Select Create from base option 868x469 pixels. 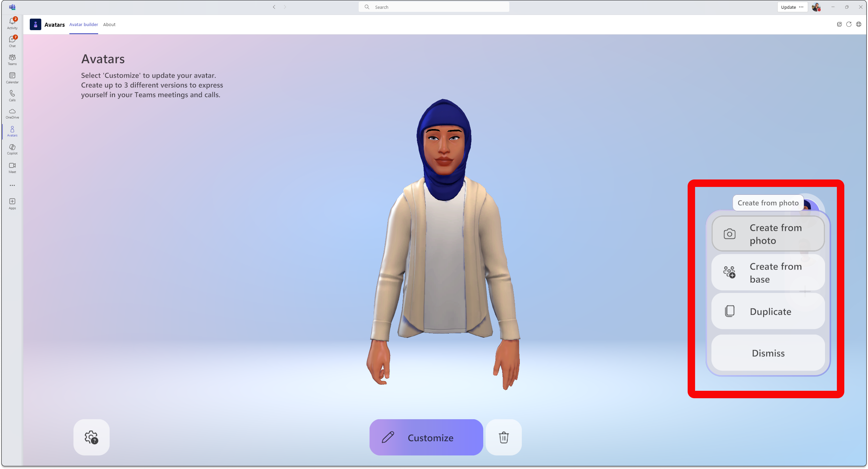768,273
